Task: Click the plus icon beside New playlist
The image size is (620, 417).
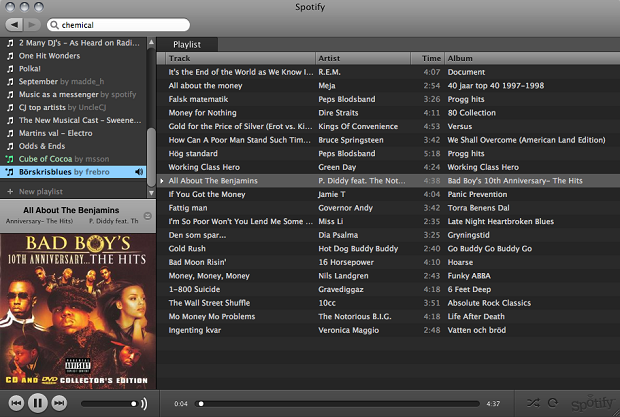Action: coord(10,191)
